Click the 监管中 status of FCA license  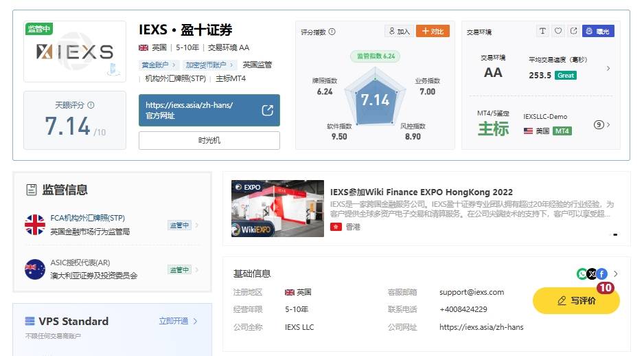click(179, 225)
